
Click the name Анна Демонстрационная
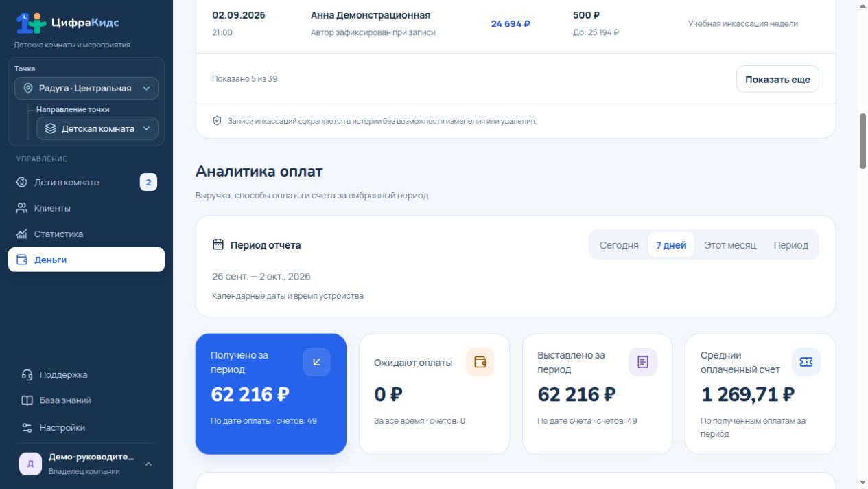tap(371, 15)
